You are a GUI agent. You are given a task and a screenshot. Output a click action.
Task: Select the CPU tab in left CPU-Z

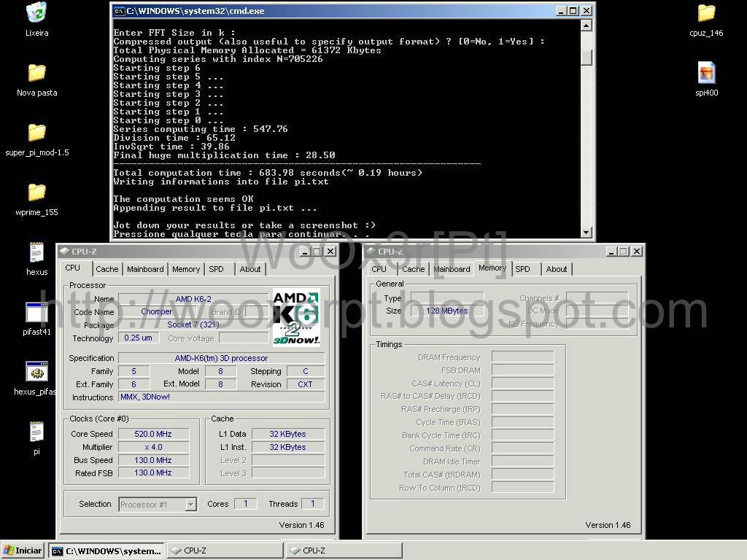click(x=73, y=268)
